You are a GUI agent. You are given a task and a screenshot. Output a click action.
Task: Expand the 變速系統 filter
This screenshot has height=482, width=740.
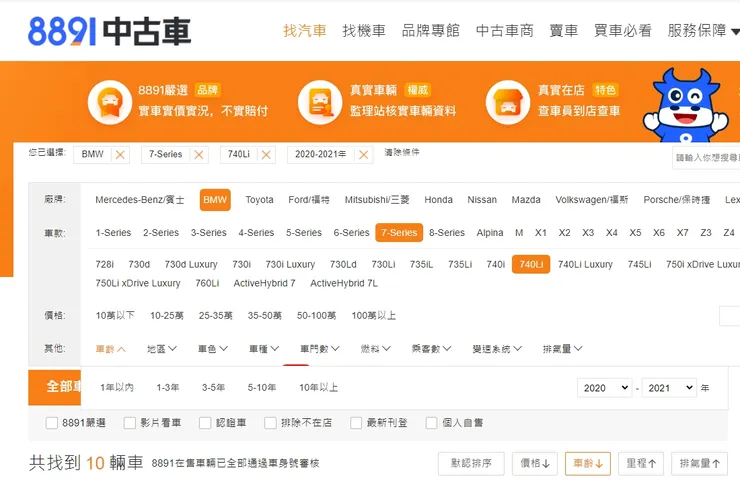pyautogui.click(x=497, y=349)
